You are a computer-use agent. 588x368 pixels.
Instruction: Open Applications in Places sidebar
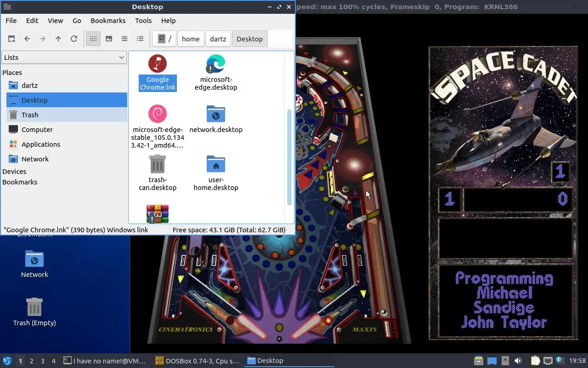(67, 144)
